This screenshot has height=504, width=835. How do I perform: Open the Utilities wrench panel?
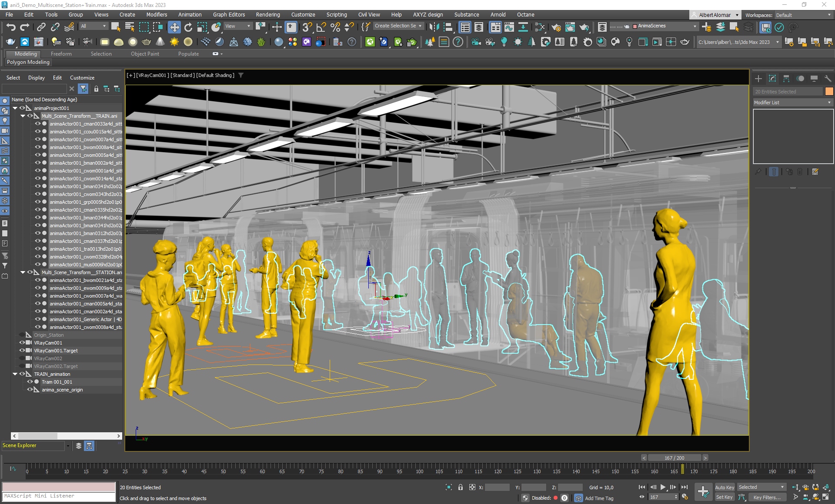pos(828,79)
